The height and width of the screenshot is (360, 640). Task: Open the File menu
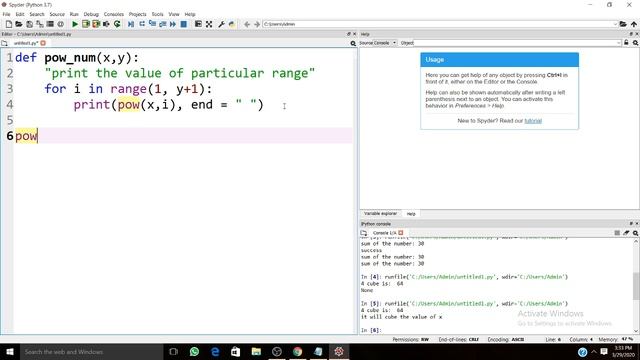[7, 14]
